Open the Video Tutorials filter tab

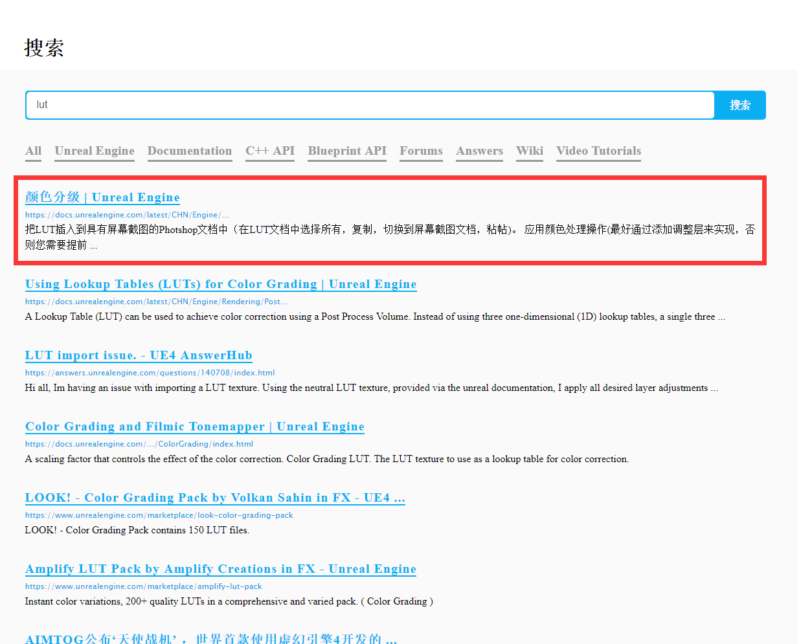point(598,151)
